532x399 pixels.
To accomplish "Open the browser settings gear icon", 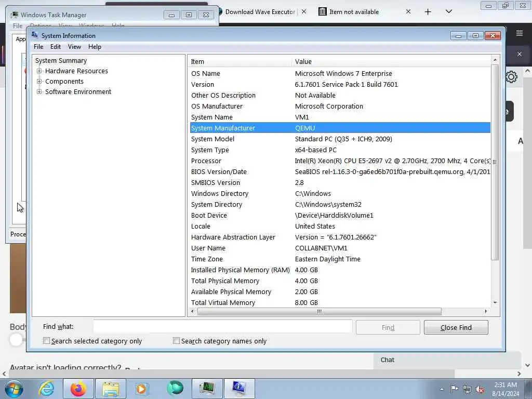I will 511,77.
